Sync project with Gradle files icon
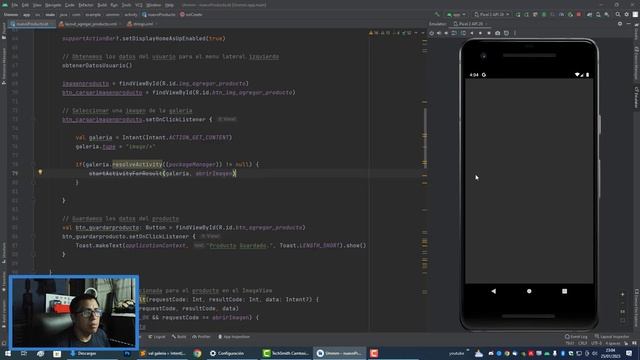 coord(589,14)
